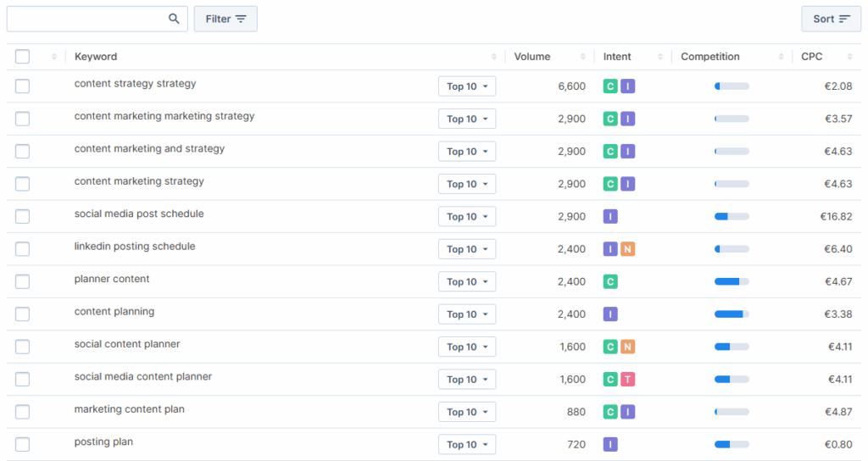Image resolution: width=868 pixels, height=461 pixels.
Task: Click sort arrows beside the select-all checkbox
Action: [53, 57]
